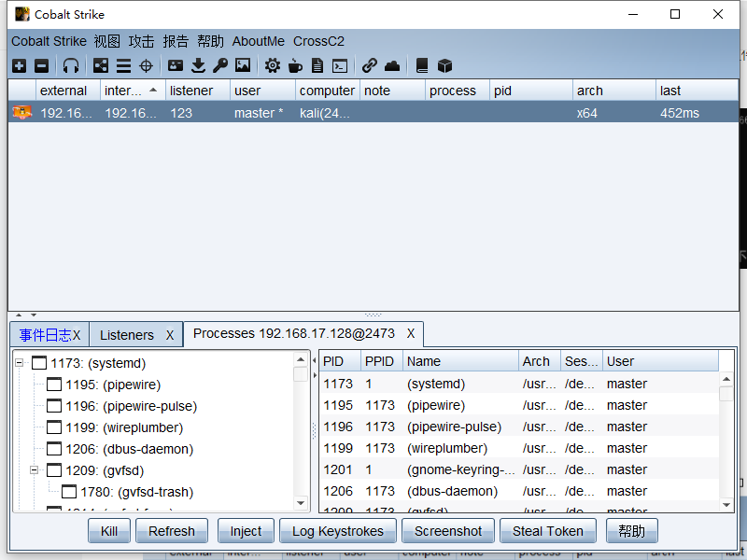This screenshot has width=747, height=560.
Task: Open the 帮助 menu in menu bar
Action: point(211,41)
